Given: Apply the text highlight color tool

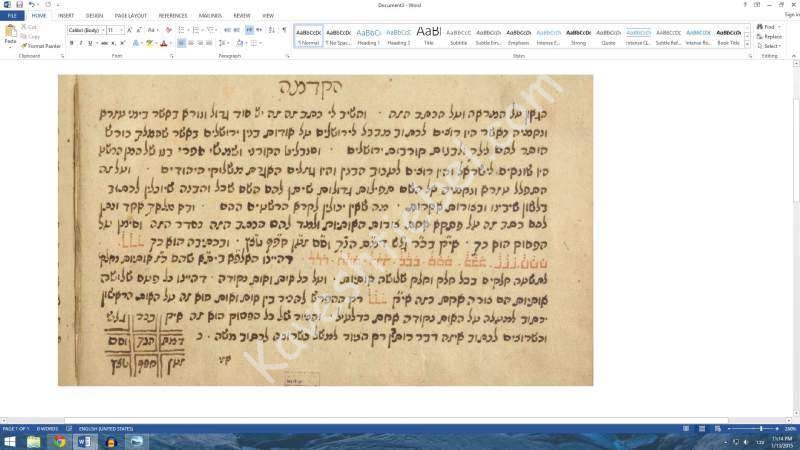Looking at the screenshot, I should 149,43.
